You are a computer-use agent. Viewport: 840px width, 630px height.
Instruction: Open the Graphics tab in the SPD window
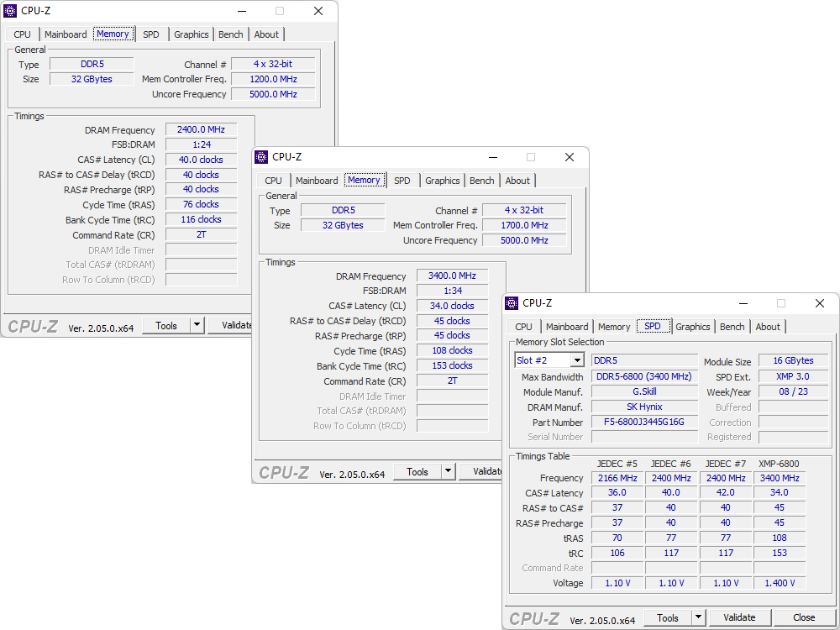click(693, 327)
